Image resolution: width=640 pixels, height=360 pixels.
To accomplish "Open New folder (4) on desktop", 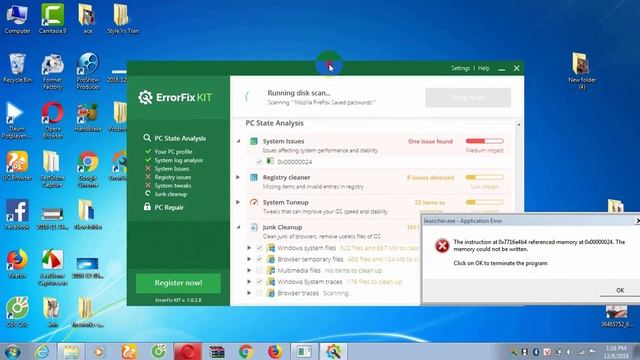I will (x=582, y=71).
